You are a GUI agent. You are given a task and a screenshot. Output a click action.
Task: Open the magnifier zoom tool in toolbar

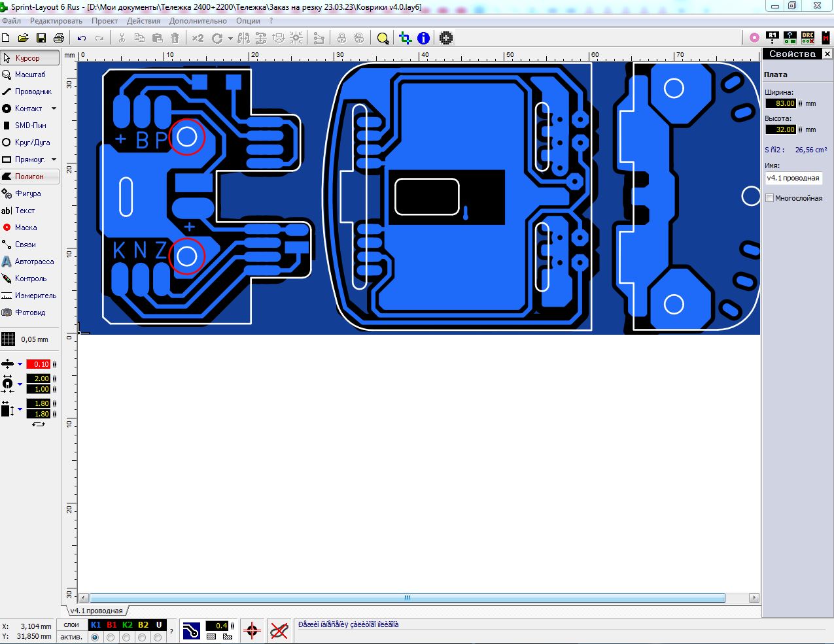[383, 39]
